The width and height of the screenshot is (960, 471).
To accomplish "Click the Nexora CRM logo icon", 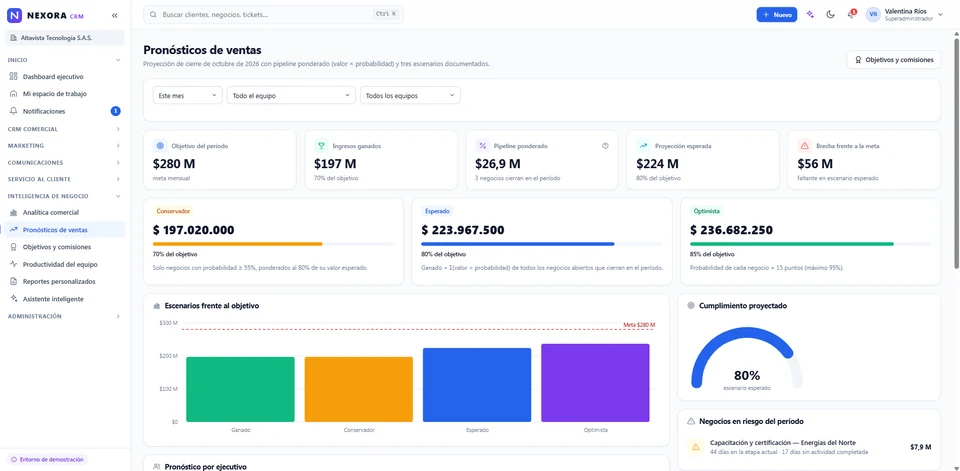I will click(x=14, y=15).
